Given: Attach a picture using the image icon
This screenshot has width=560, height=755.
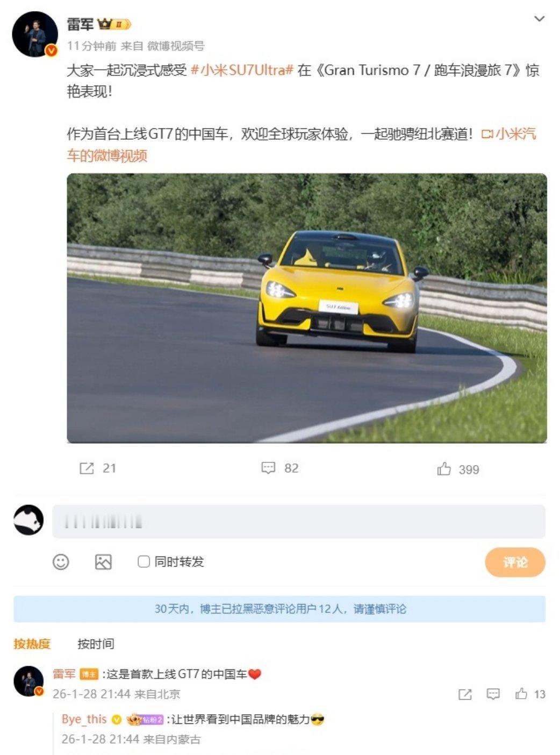Looking at the screenshot, I should tap(103, 562).
